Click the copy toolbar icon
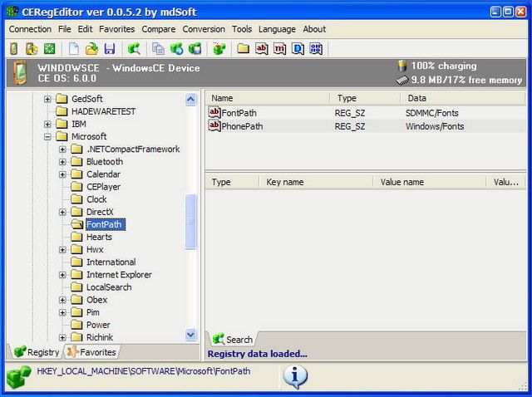 158,49
